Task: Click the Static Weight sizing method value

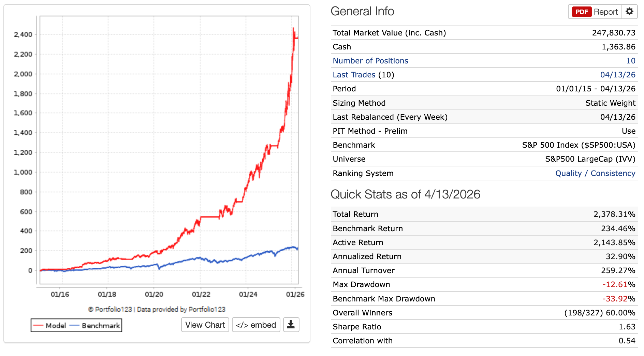Action: [610, 103]
